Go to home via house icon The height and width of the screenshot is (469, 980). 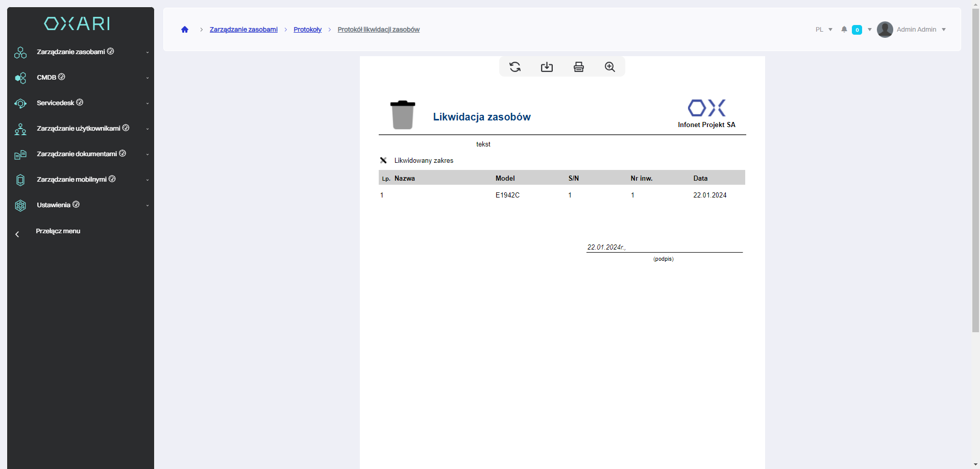[185, 30]
